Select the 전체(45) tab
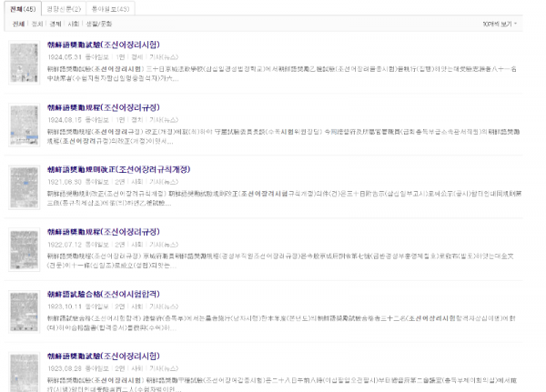The image size is (546, 392). 23,9
